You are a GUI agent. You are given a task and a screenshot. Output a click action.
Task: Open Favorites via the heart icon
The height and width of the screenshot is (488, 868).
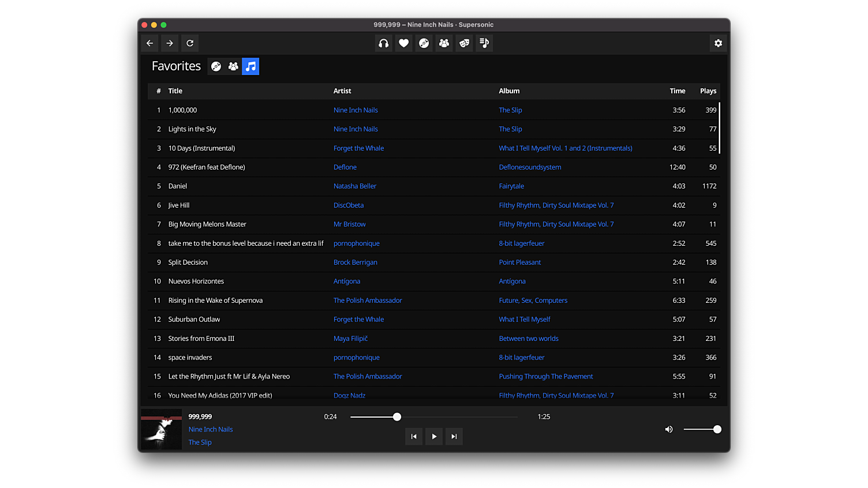(x=404, y=43)
